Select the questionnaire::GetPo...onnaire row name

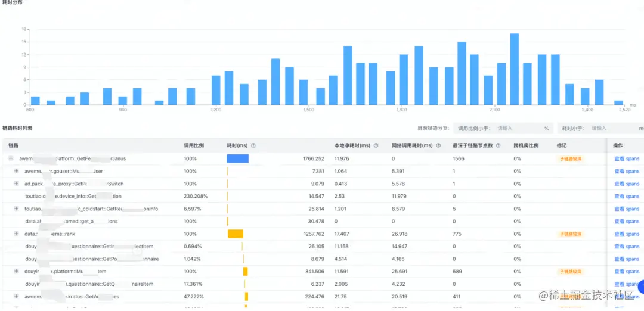92,259
